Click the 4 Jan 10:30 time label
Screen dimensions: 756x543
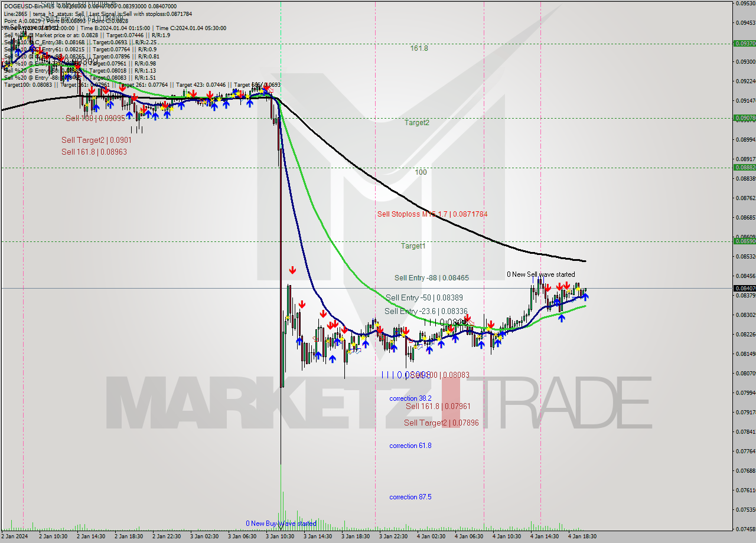507,537
